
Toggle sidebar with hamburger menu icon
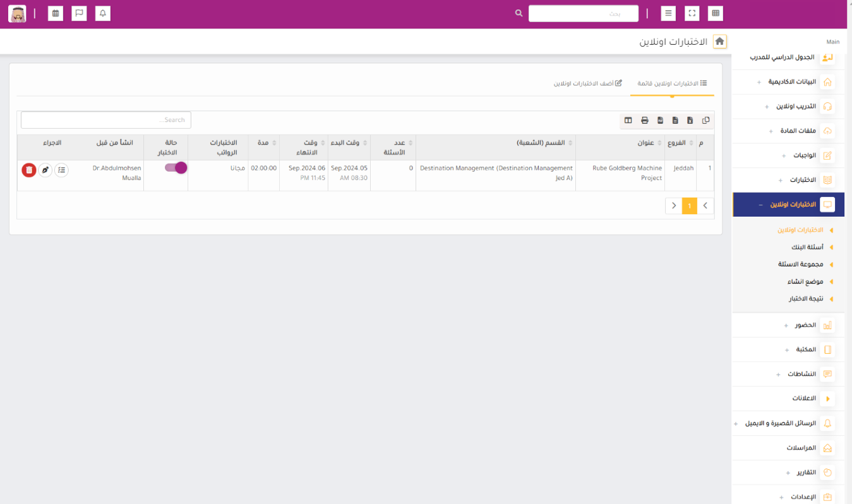click(668, 13)
